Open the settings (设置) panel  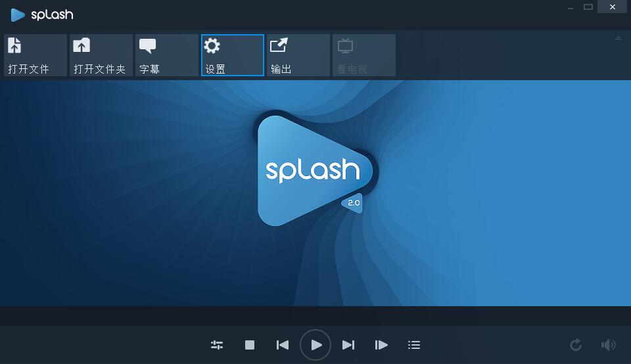[x=233, y=55]
